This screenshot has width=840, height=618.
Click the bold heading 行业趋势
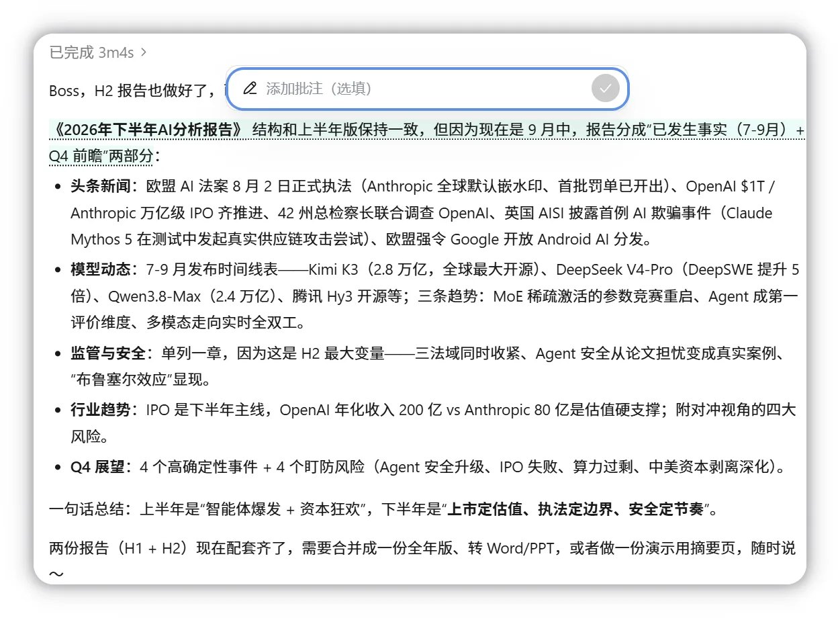[99, 409]
